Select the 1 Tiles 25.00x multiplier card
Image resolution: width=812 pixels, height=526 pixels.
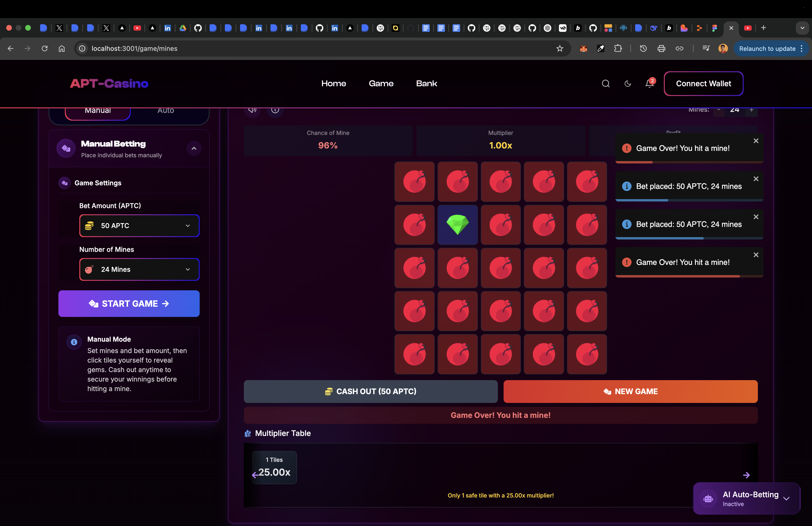click(x=274, y=467)
